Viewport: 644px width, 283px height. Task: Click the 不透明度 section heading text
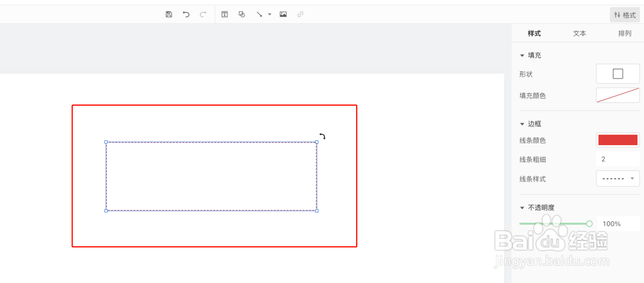[541, 208]
